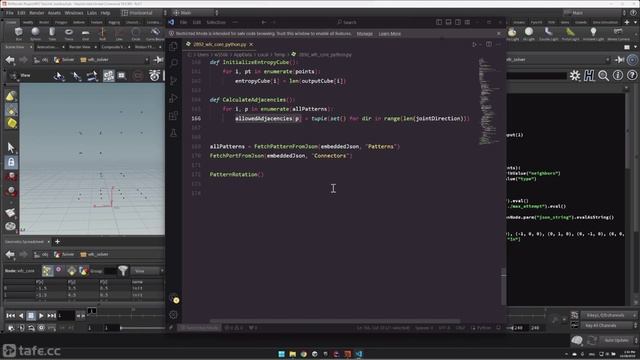Viewport: 640px width, 360px height.
Task: Play the timeline forward
Action: [41, 316]
